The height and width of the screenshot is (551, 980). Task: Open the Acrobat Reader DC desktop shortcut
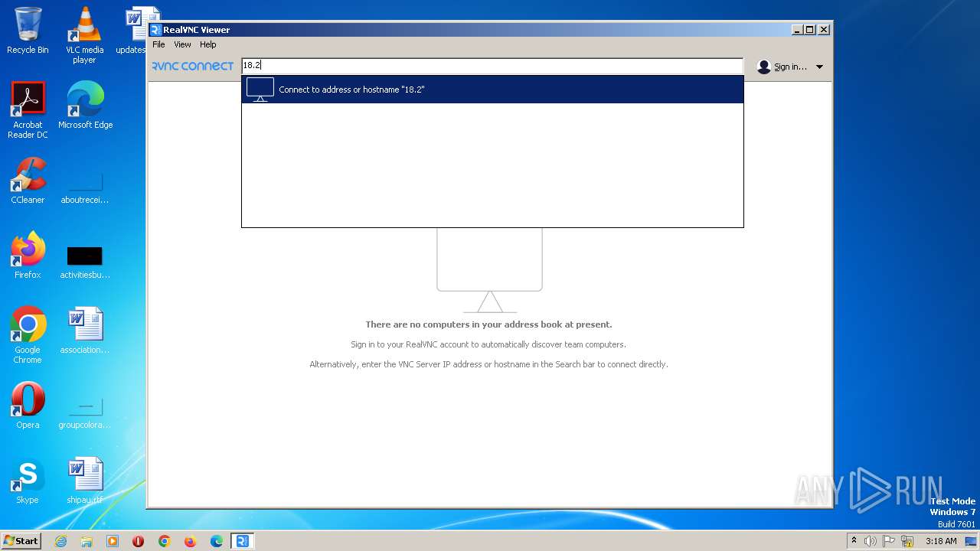coord(28,110)
